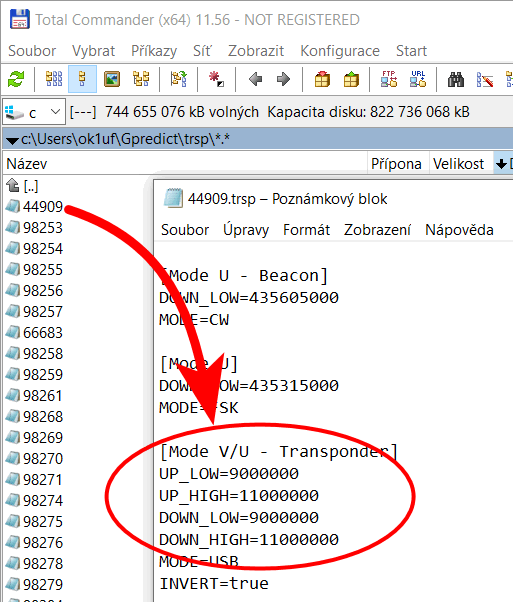Select file 98268 in the list

pos(43,417)
